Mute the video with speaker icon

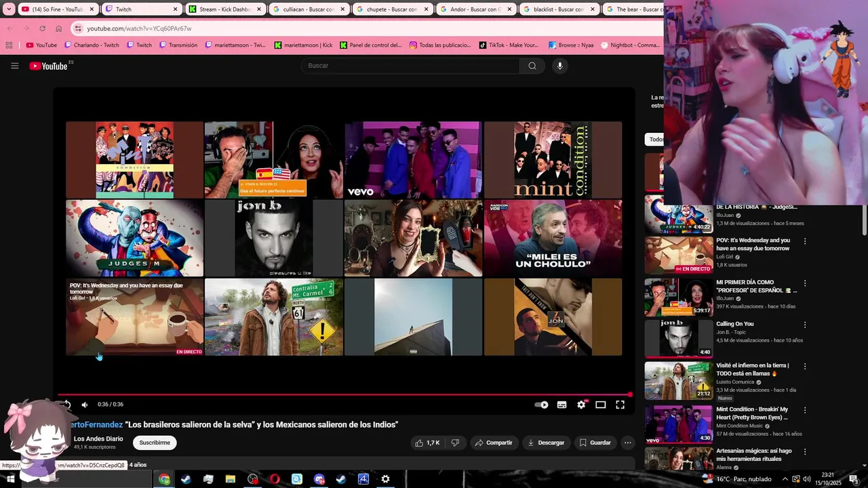click(x=85, y=405)
